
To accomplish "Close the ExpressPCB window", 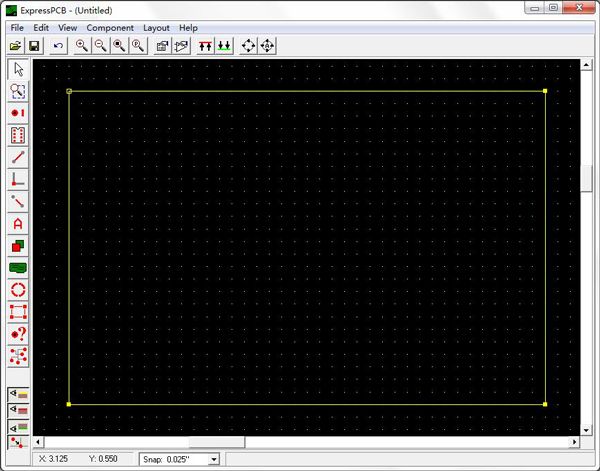I will [579, 8].
